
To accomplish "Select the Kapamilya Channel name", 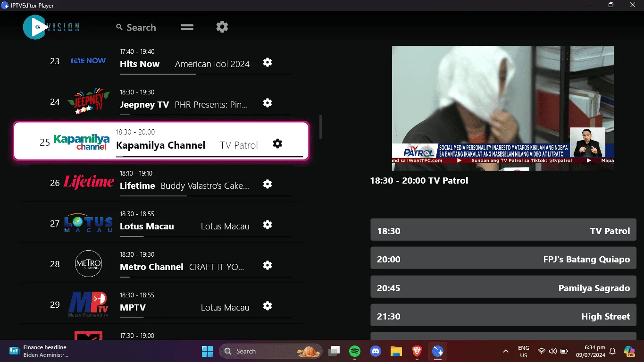I will [x=161, y=145].
